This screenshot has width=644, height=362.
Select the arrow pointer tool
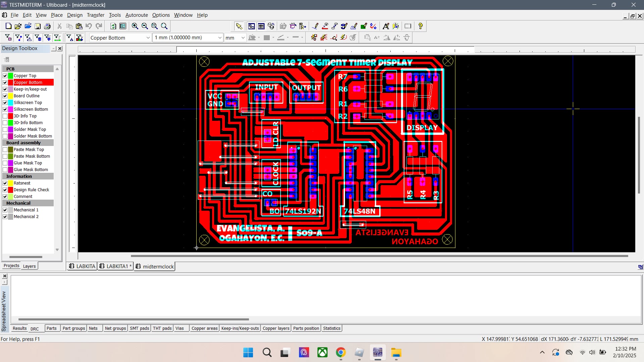pyautogui.click(x=239, y=26)
